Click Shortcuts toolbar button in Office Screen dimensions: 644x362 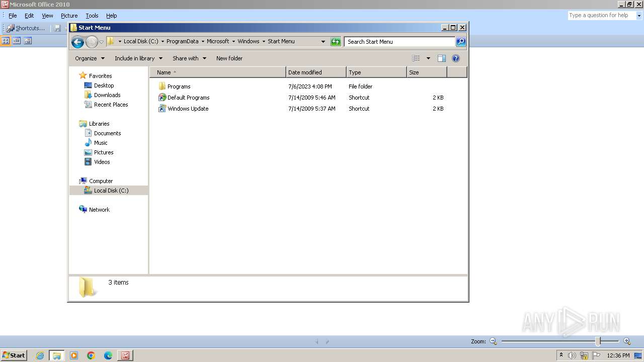coord(26,28)
